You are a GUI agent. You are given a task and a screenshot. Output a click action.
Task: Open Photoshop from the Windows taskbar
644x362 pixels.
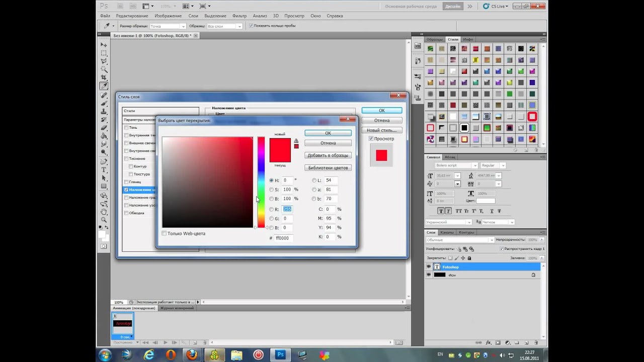[280, 355]
